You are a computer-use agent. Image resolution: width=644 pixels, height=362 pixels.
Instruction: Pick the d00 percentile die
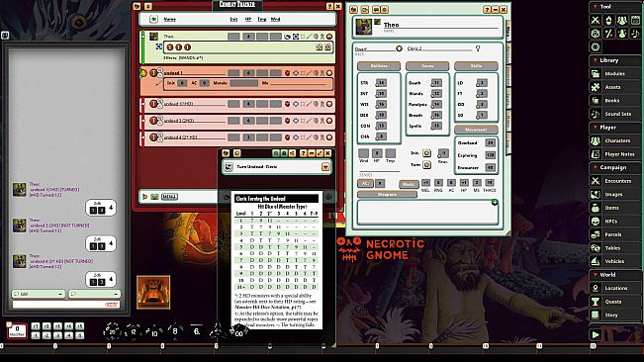click(238, 331)
